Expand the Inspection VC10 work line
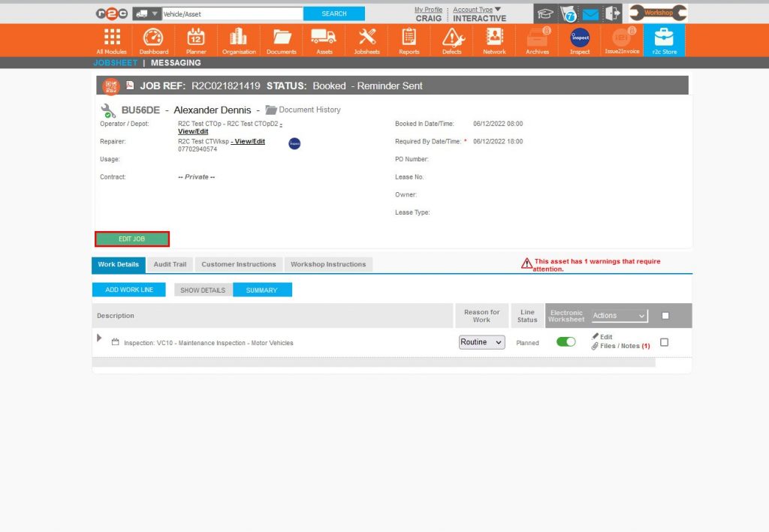Screen dimensions: 769x532 pos(98,338)
